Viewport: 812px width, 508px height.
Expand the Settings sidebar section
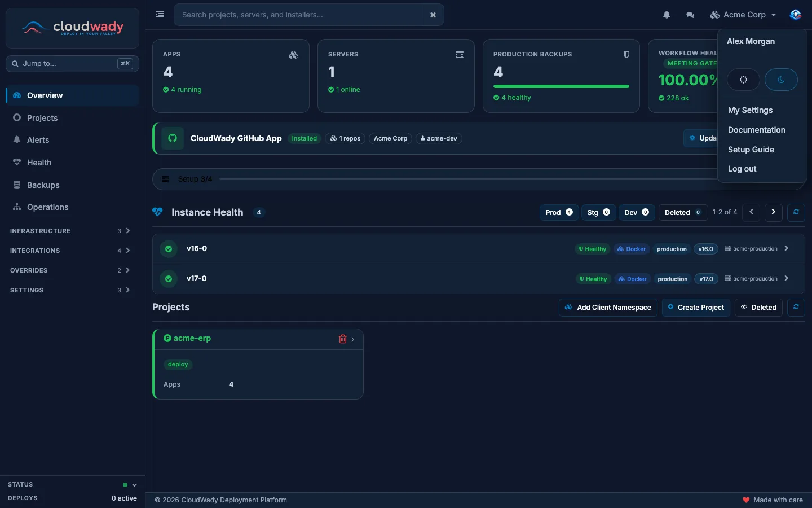click(70, 290)
